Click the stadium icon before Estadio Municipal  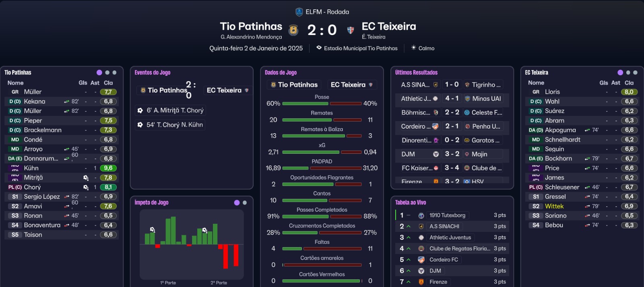point(319,48)
